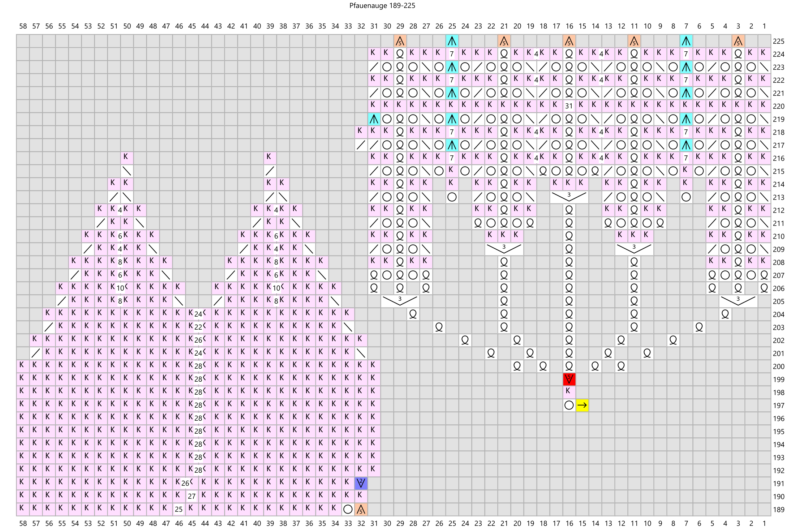
Task: Click the cell numbered 25 in row 189
Action: [x=179, y=510]
